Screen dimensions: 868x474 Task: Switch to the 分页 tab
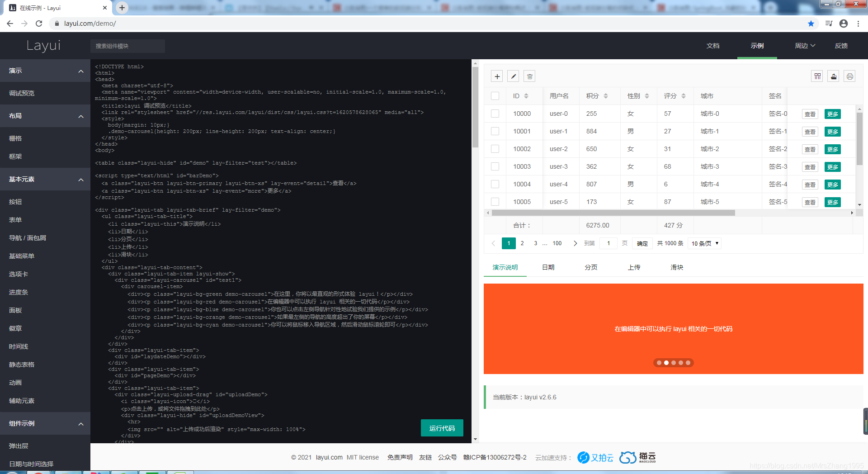click(591, 267)
